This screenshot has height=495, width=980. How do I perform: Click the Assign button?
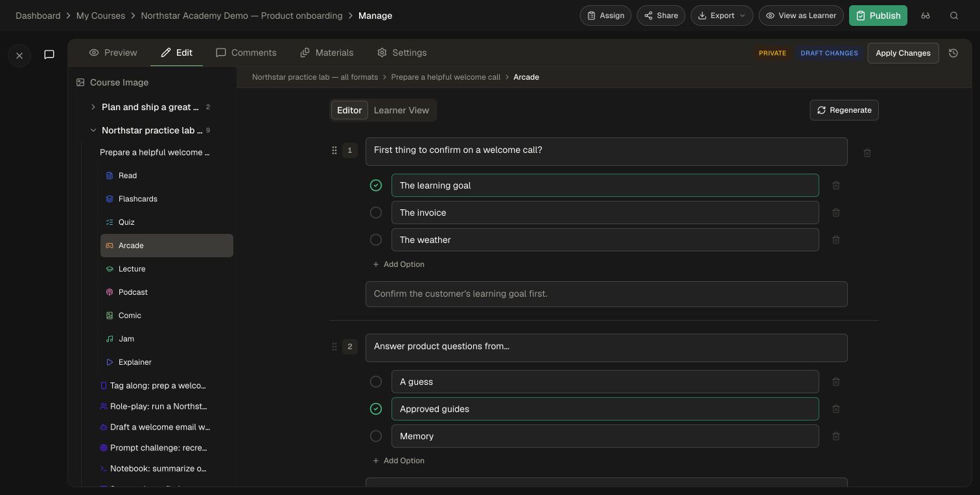(605, 16)
